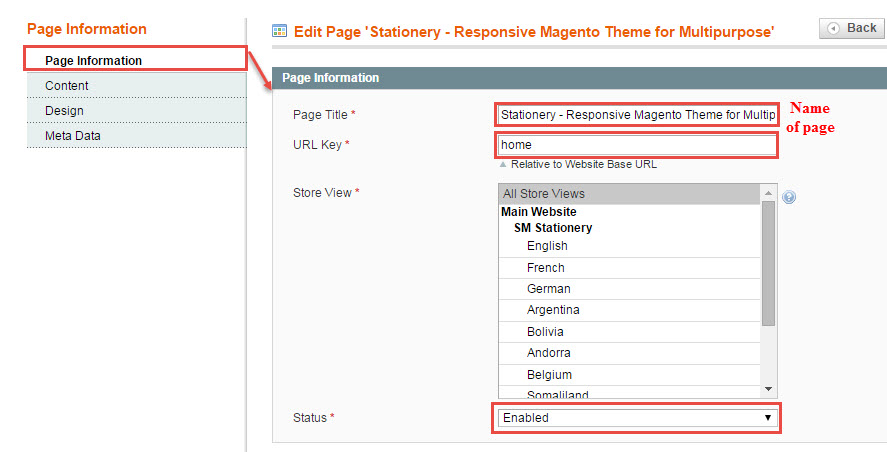Screen dimensions: 887x452
Task: Click the Store View help question icon
Action: point(789,197)
